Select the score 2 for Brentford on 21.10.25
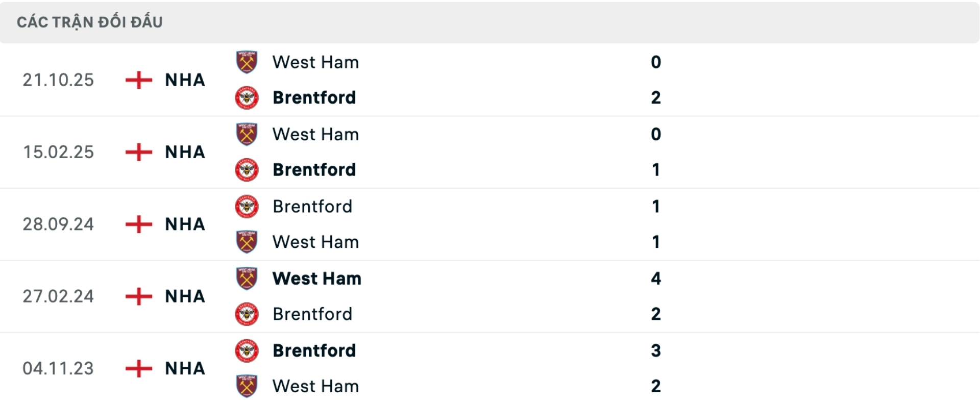The height and width of the screenshot is (404, 980). [657, 98]
